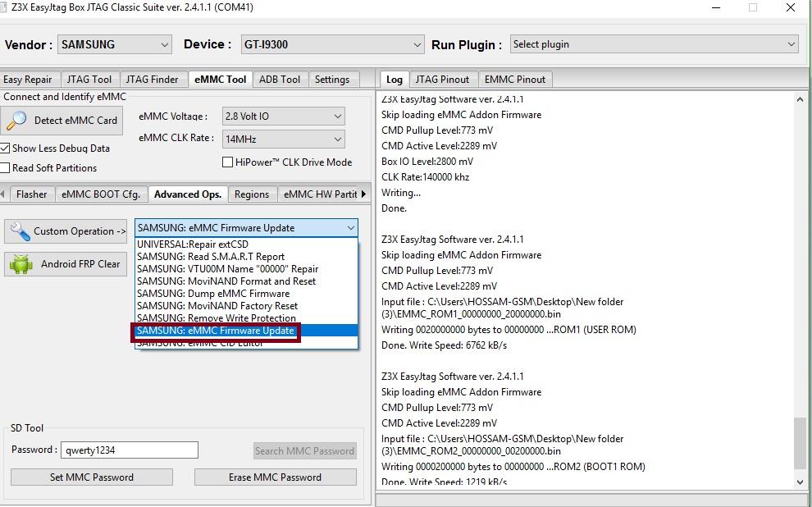The height and width of the screenshot is (507, 812).
Task: Enable Read Soft Partitions checkbox
Action: [x=5, y=168]
